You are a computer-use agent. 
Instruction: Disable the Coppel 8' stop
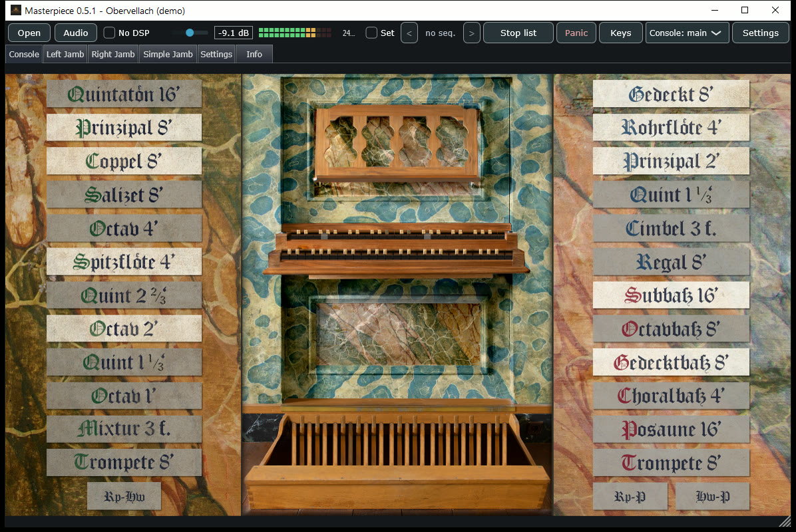124,161
